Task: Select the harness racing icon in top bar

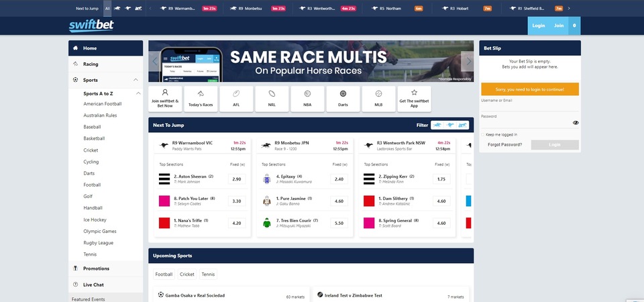Action: point(138,8)
